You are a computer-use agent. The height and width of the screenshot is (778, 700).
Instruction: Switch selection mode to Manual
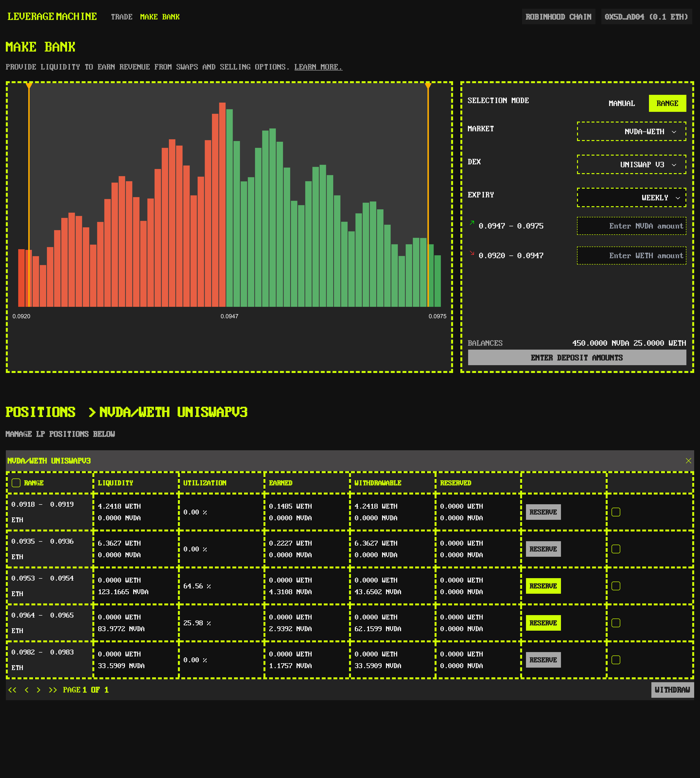click(x=621, y=104)
